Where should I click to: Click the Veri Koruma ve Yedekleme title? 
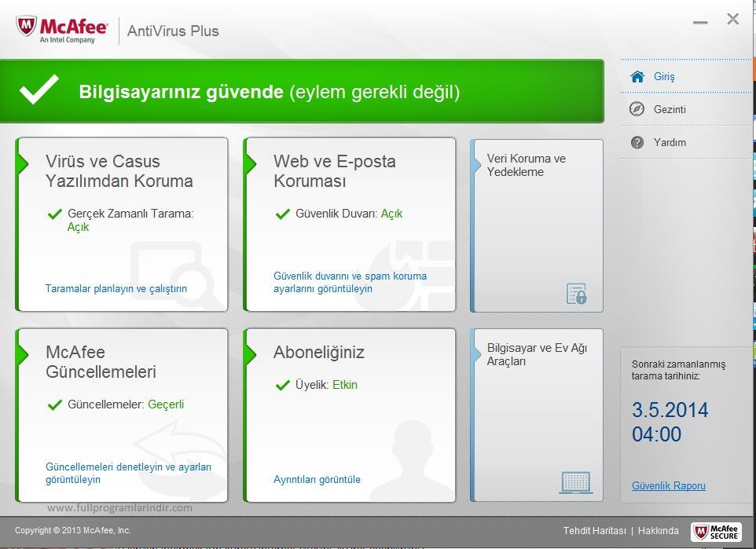coord(526,165)
